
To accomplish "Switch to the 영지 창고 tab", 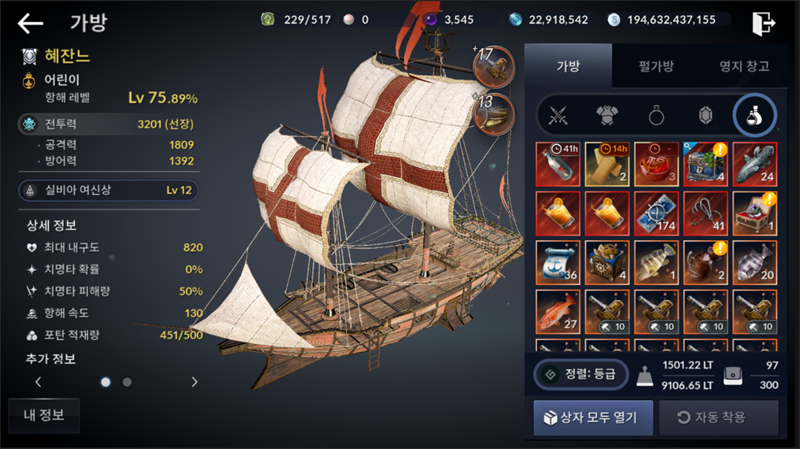I will [744, 66].
